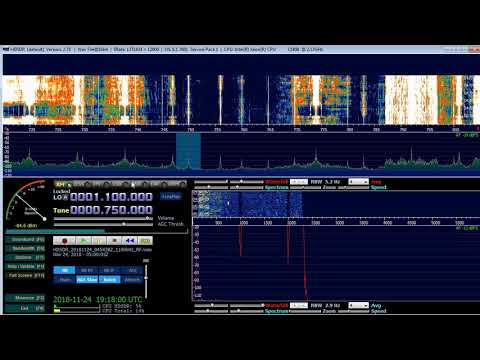Open the FreqMgr frequency manager
The height and width of the screenshot is (360, 480).
point(171,196)
